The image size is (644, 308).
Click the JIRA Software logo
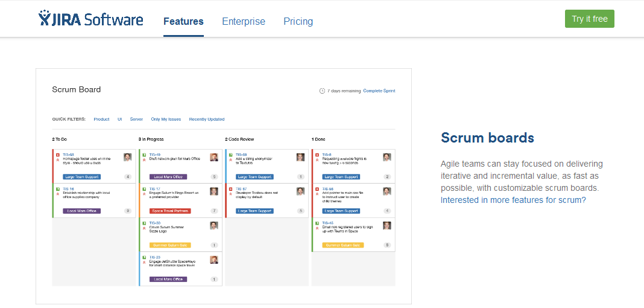click(91, 20)
